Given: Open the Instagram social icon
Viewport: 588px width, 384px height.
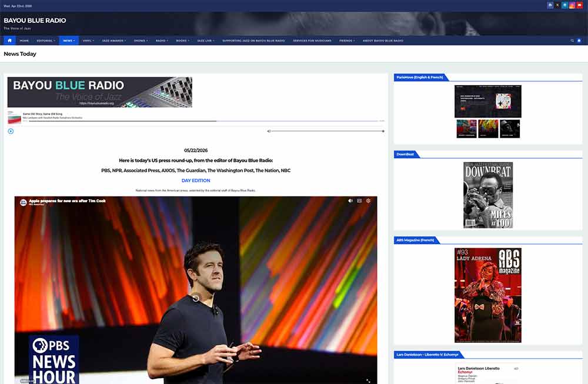Looking at the screenshot, I should pyautogui.click(x=572, y=5).
